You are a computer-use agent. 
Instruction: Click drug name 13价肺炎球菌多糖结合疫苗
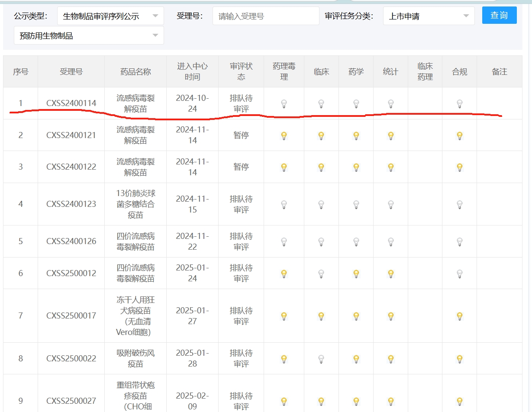pyautogui.click(x=135, y=204)
